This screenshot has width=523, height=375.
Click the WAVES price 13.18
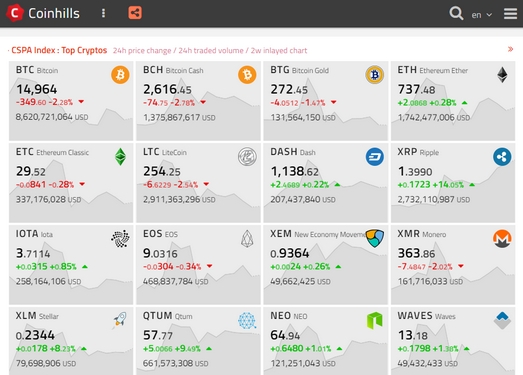(x=413, y=335)
